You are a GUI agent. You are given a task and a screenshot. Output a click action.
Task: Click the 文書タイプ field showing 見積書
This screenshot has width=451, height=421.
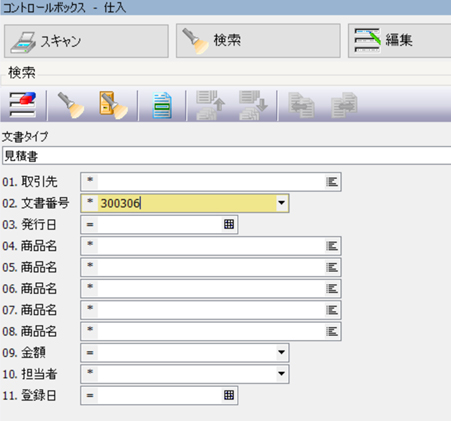point(227,156)
